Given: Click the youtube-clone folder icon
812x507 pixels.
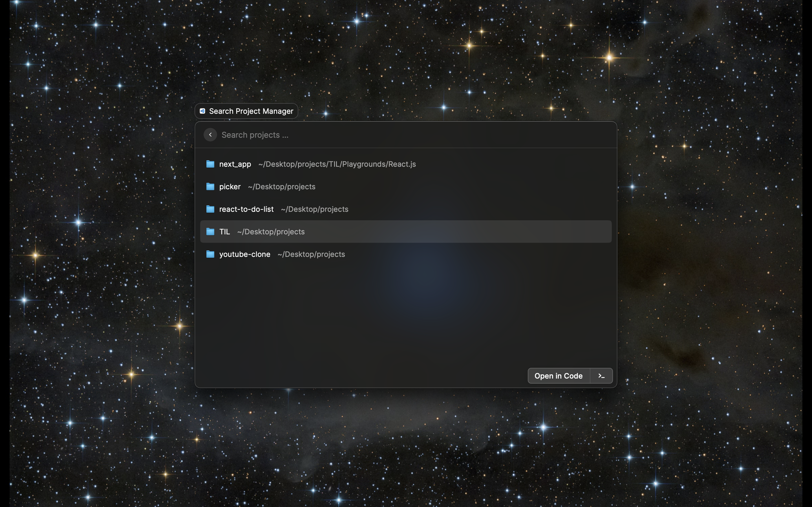Looking at the screenshot, I should (210, 254).
